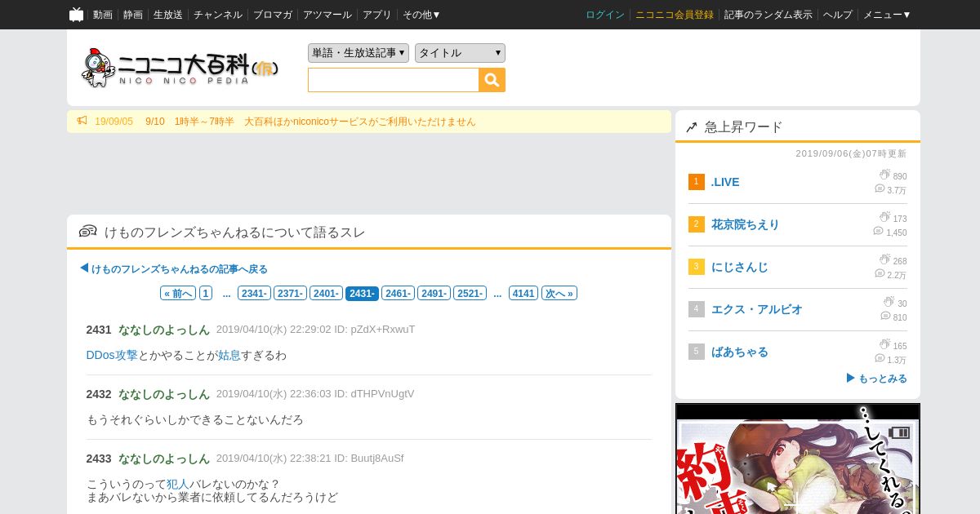Image resolution: width=980 pixels, height=514 pixels.
Task: Click rank badge 3 next to にじさんじ
Action: (x=696, y=267)
